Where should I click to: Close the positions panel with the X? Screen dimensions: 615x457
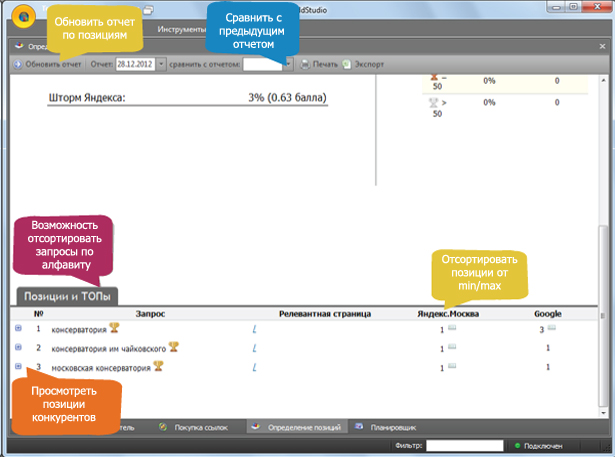(x=602, y=46)
